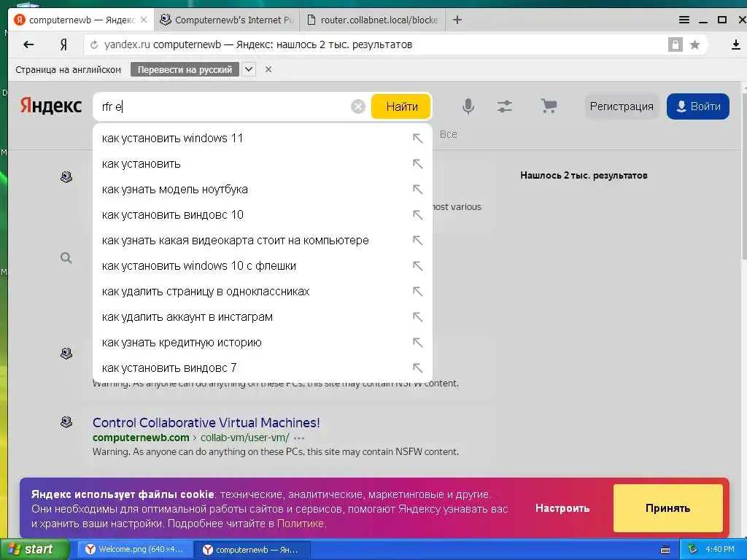Switch to router.collabnet.local tab
747x560 pixels.
373,20
